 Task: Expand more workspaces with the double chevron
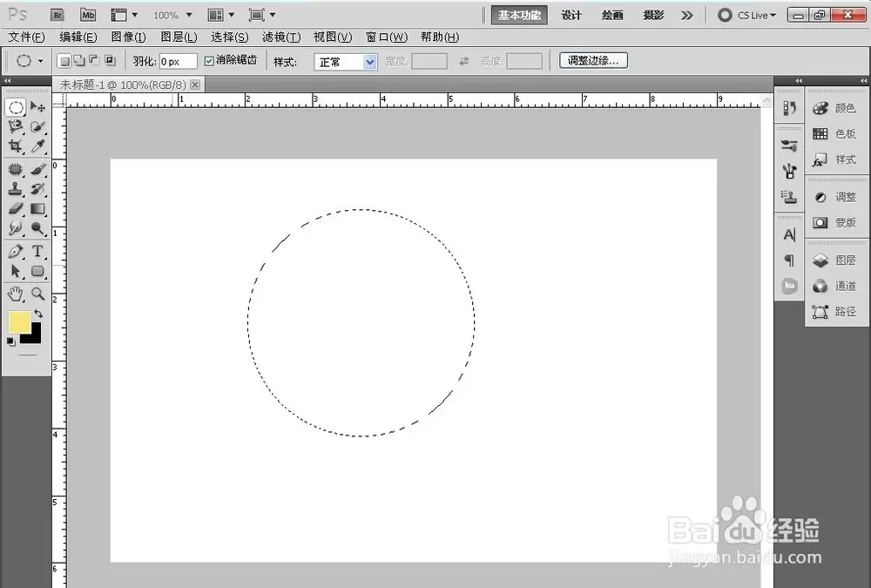[687, 15]
